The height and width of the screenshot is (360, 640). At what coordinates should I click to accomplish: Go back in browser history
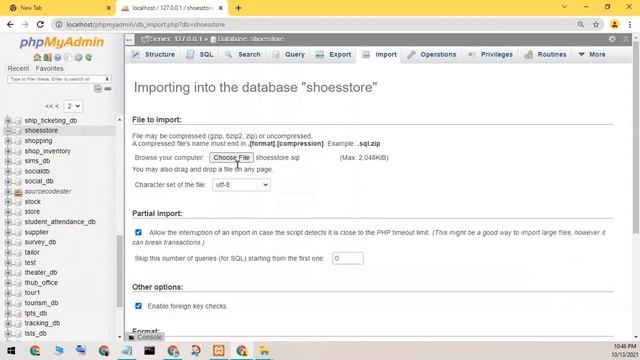[x=10, y=24]
